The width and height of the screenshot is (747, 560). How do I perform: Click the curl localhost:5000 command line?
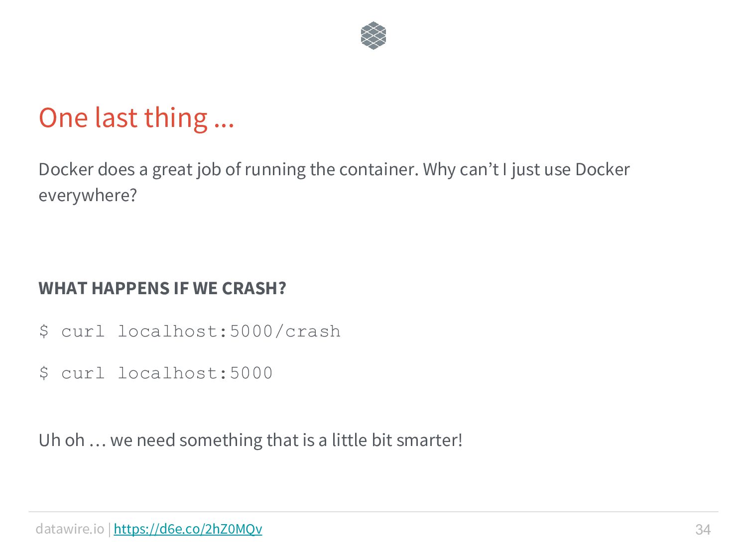156,373
